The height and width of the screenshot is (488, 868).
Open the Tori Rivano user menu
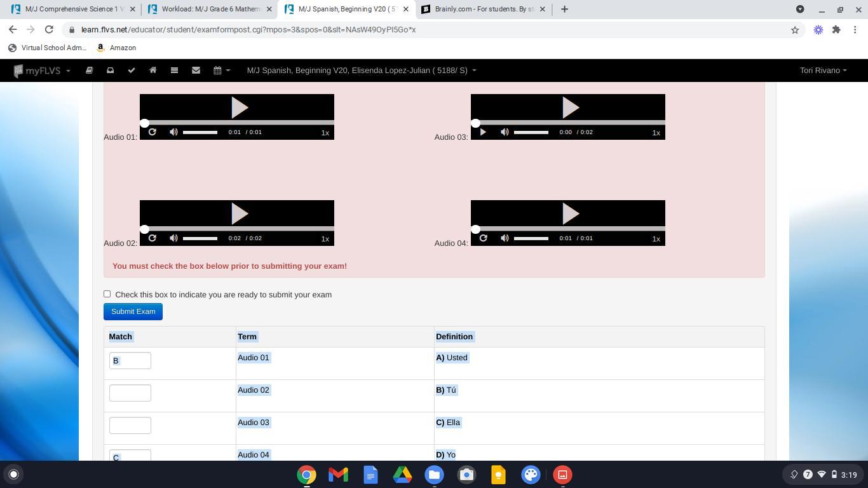823,71
